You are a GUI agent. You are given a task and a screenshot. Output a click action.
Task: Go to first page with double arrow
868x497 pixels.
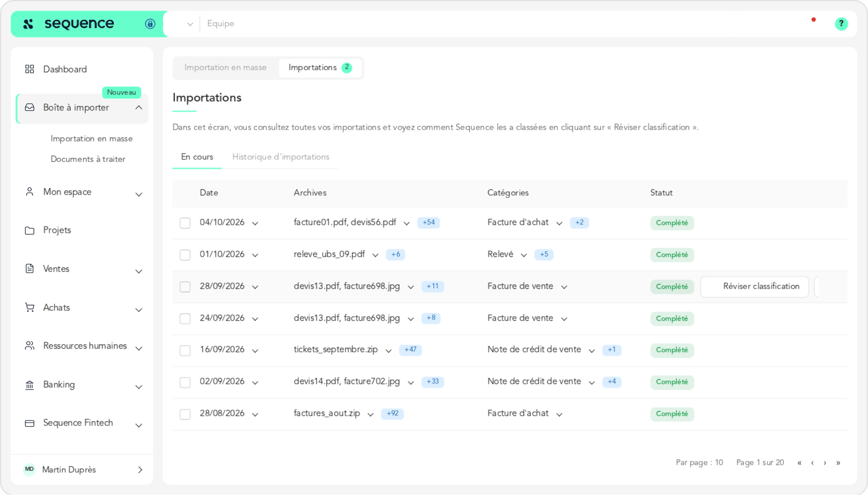tap(799, 463)
